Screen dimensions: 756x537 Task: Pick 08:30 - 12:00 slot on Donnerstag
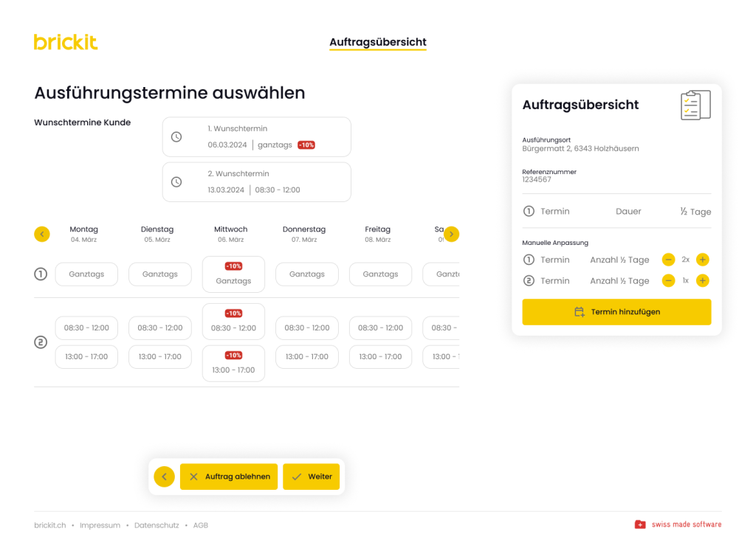[x=307, y=328]
